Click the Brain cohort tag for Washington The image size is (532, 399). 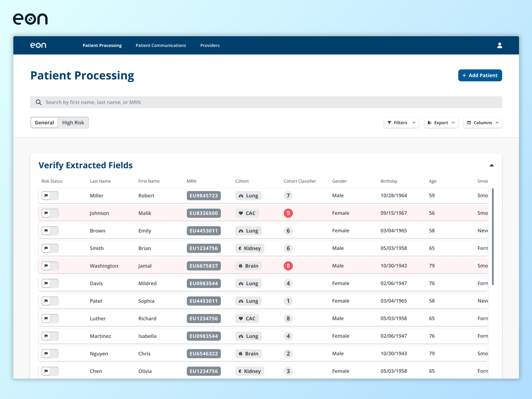(248, 266)
